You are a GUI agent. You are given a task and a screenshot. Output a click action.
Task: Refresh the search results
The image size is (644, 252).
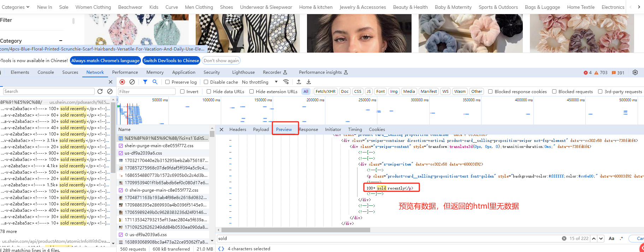click(100, 91)
